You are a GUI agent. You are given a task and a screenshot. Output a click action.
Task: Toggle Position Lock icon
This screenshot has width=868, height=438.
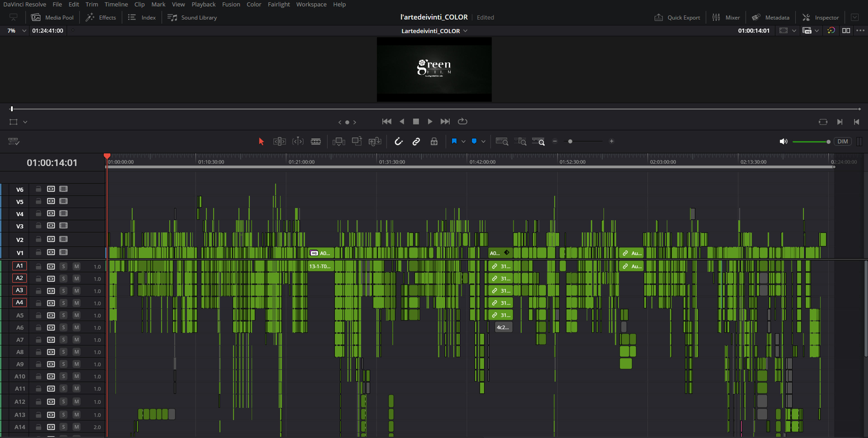pos(434,141)
